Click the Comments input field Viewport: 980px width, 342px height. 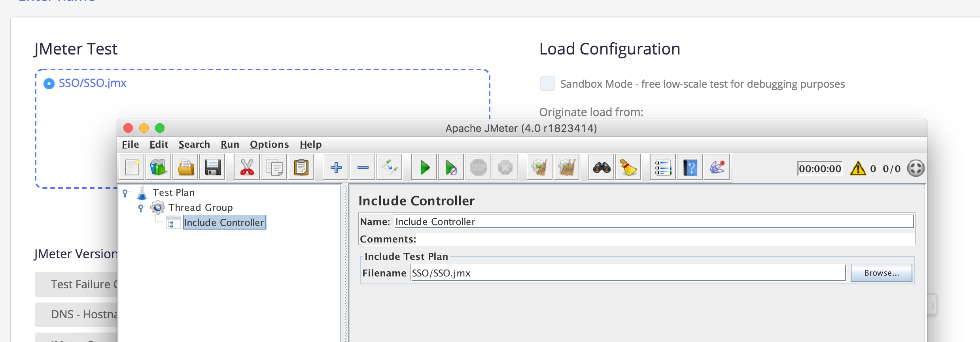666,239
